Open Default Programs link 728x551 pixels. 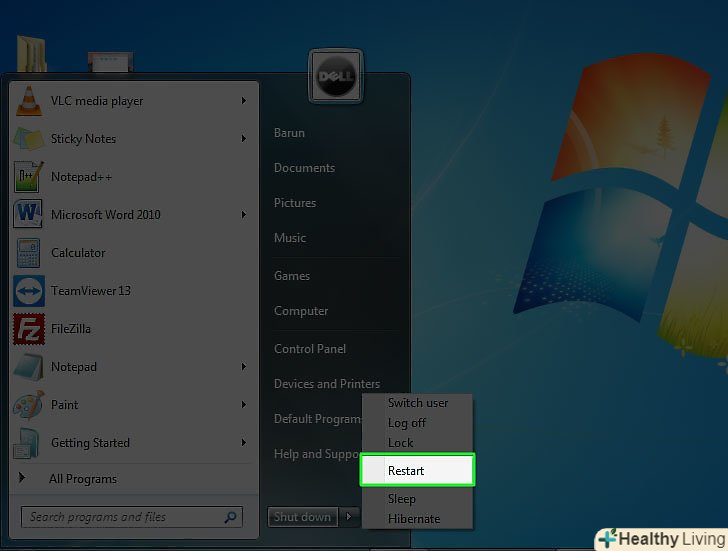click(x=318, y=419)
